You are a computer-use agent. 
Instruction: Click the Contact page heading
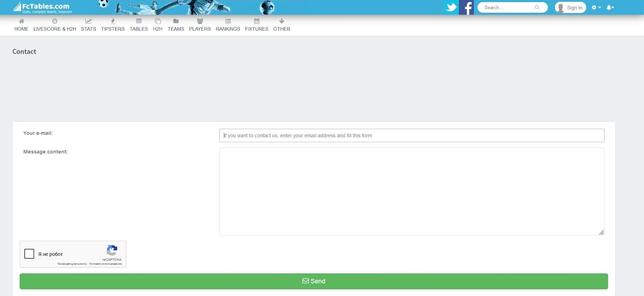click(24, 51)
